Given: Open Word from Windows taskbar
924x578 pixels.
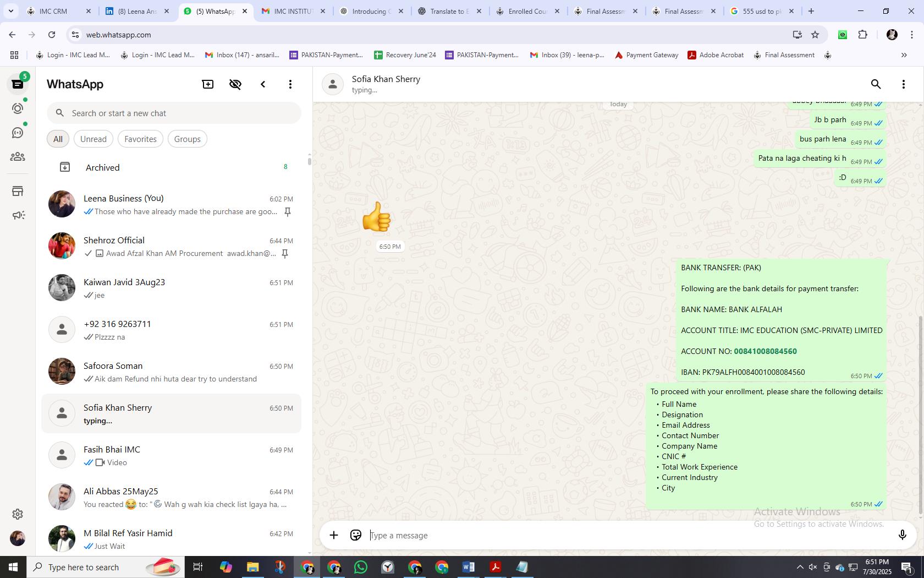Looking at the screenshot, I should click(x=469, y=567).
